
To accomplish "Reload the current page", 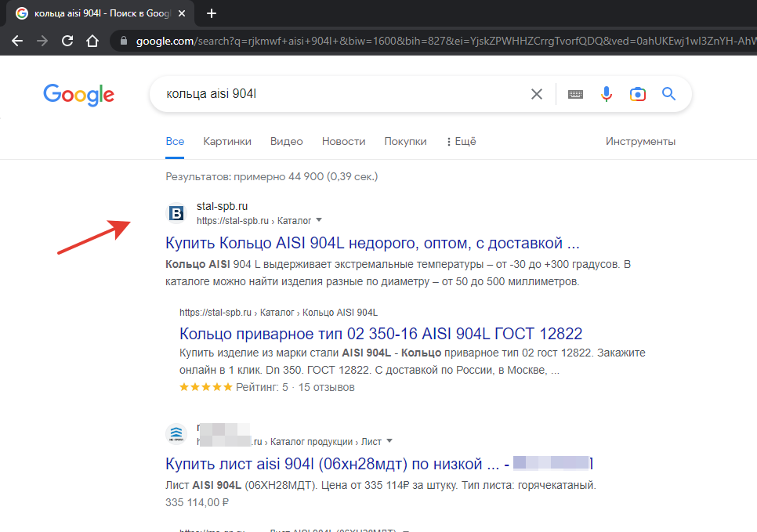I will [x=67, y=41].
